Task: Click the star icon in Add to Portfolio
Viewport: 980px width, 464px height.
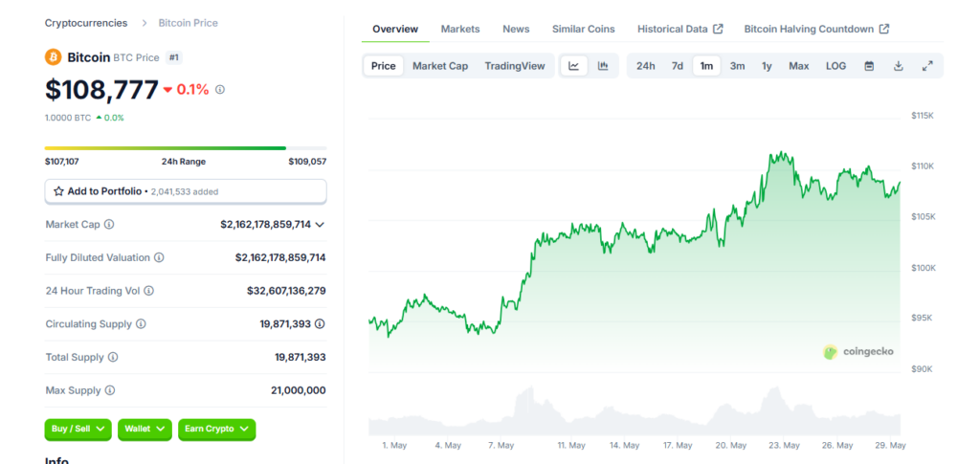Action: tap(58, 191)
